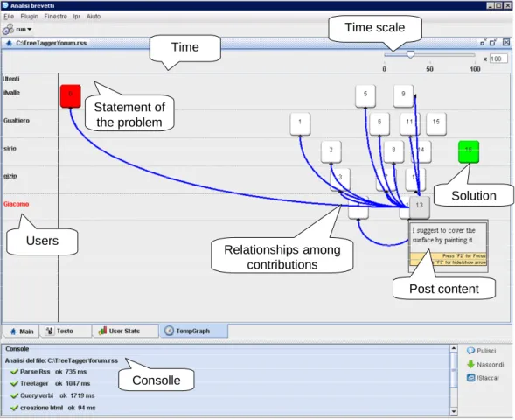Open the Ipr menu

pyautogui.click(x=77, y=17)
